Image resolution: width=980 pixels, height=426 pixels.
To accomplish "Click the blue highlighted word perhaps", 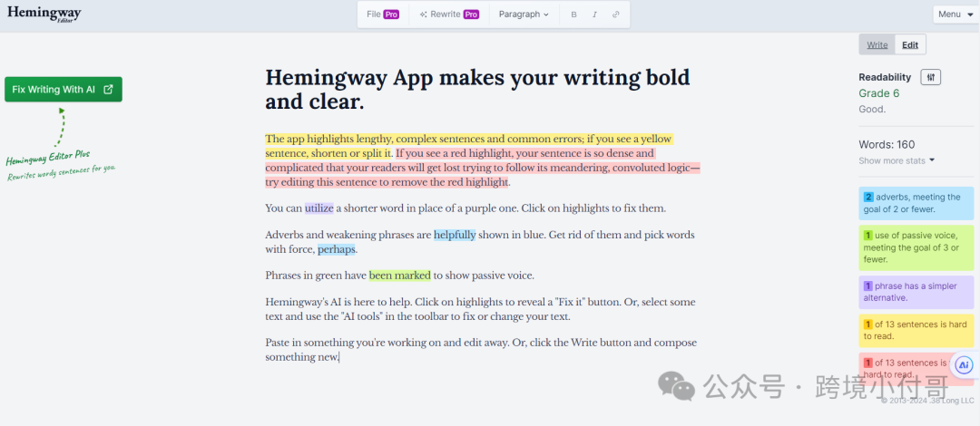I will [337, 249].
